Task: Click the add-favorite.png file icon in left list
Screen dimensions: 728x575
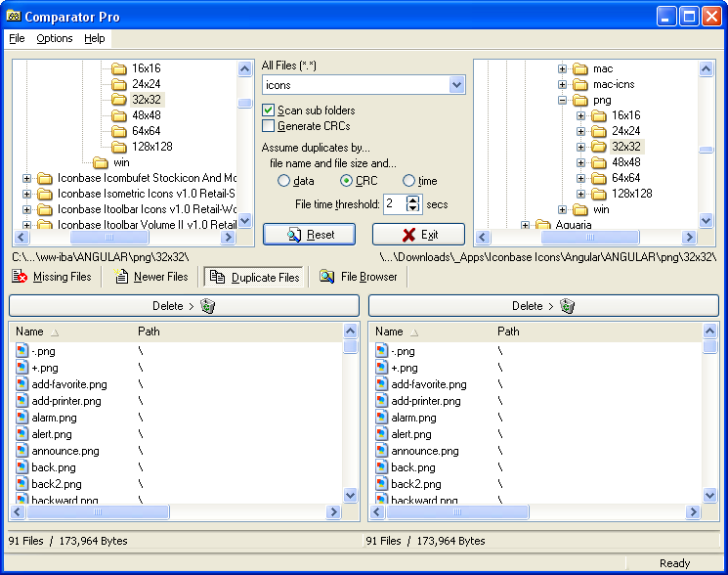Action: coord(21,384)
